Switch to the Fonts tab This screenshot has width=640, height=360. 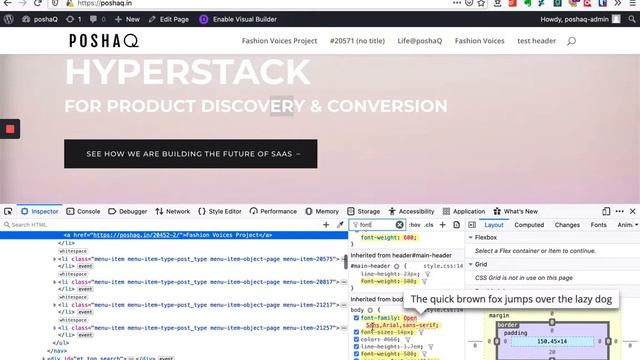point(598,225)
